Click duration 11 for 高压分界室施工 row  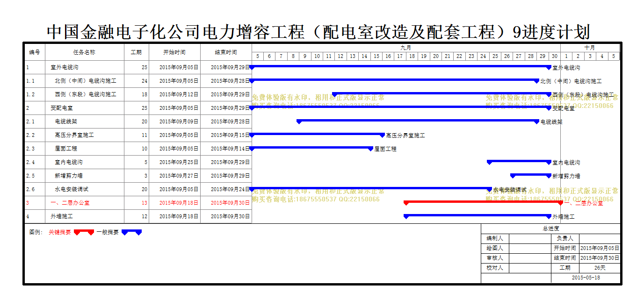point(145,135)
